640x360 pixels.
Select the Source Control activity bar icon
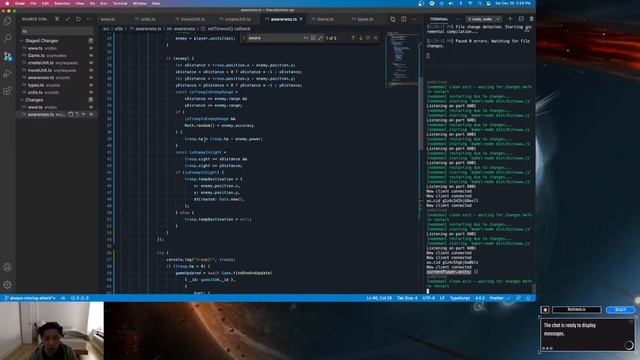[x=7, y=56]
